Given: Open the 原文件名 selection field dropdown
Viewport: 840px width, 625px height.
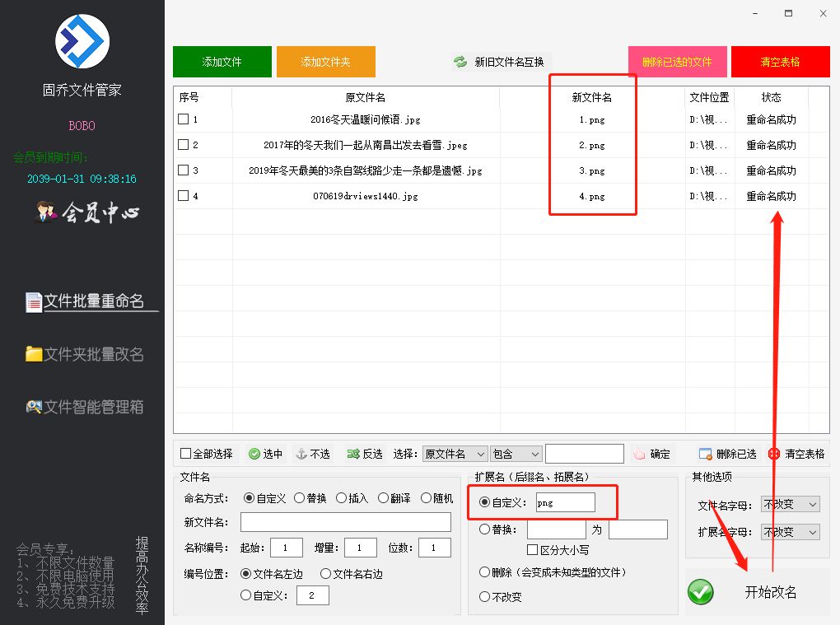Looking at the screenshot, I should (455, 453).
